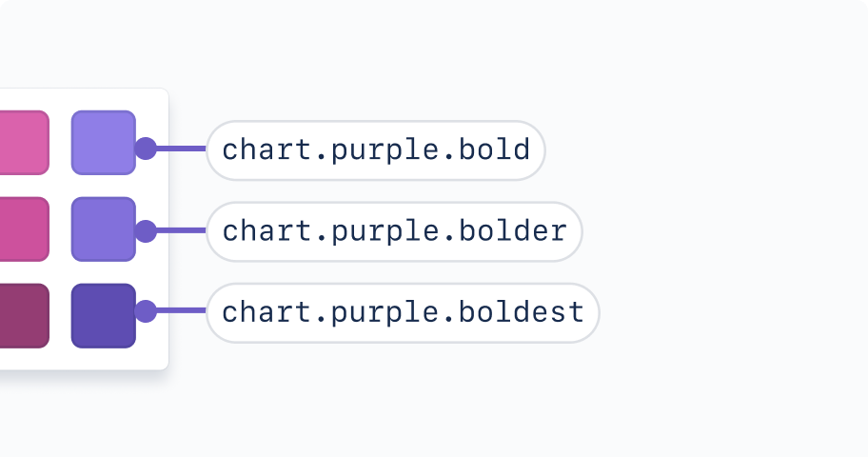The image size is (868, 457).
Task: Click the white card's empty area below the swatches
Action: [83, 359]
